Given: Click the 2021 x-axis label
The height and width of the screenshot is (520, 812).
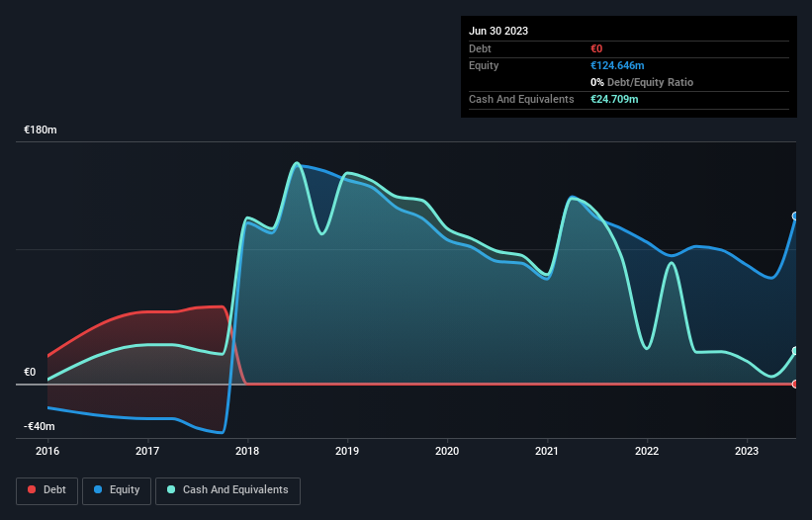Looking at the screenshot, I should pyautogui.click(x=547, y=451).
